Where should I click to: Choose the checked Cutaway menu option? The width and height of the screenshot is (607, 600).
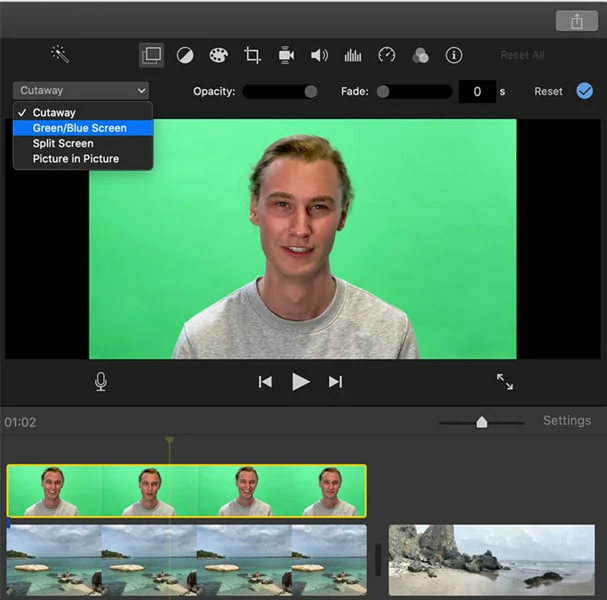(83, 113)
